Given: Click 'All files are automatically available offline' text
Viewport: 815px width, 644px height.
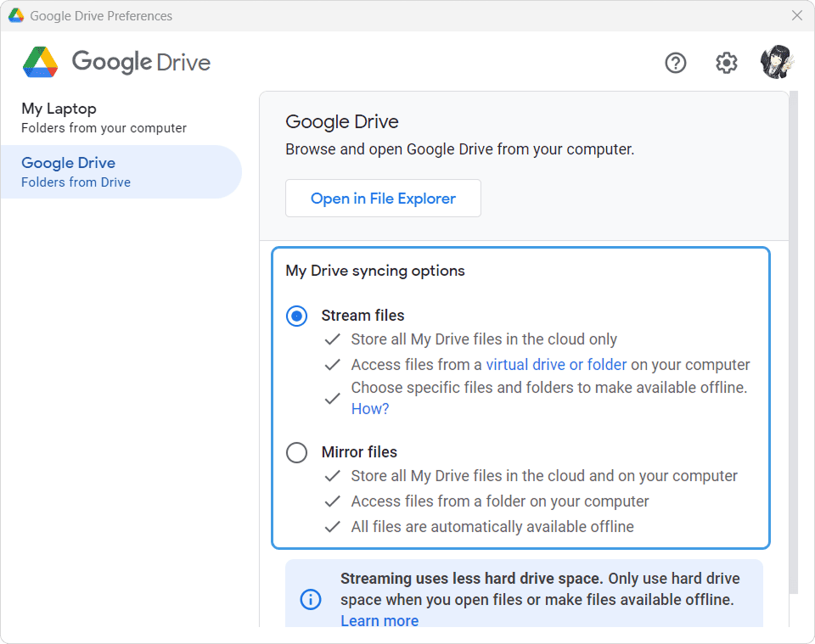Looking at the screenshot, I should click(x=492, y=527).
